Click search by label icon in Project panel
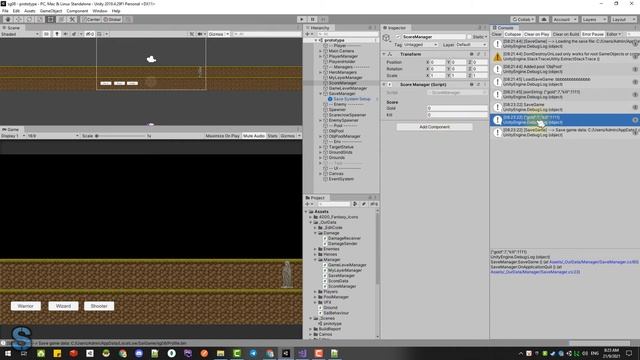This screenshot has width=640, height=360. [364, 204]
